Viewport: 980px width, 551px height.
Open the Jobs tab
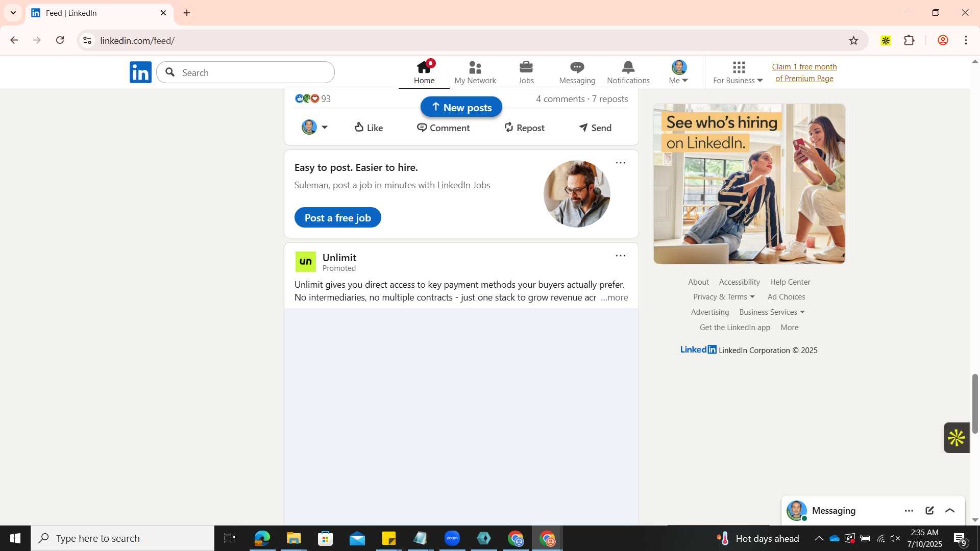point(526,72)
